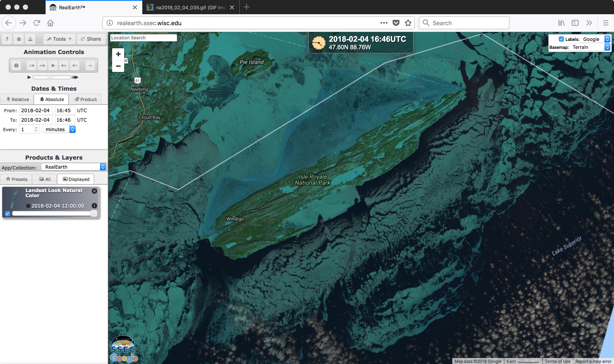Remove the Landsat Look Natural Color layer
The width and height of the screenshot is (614, 364).
click(94, 191)
